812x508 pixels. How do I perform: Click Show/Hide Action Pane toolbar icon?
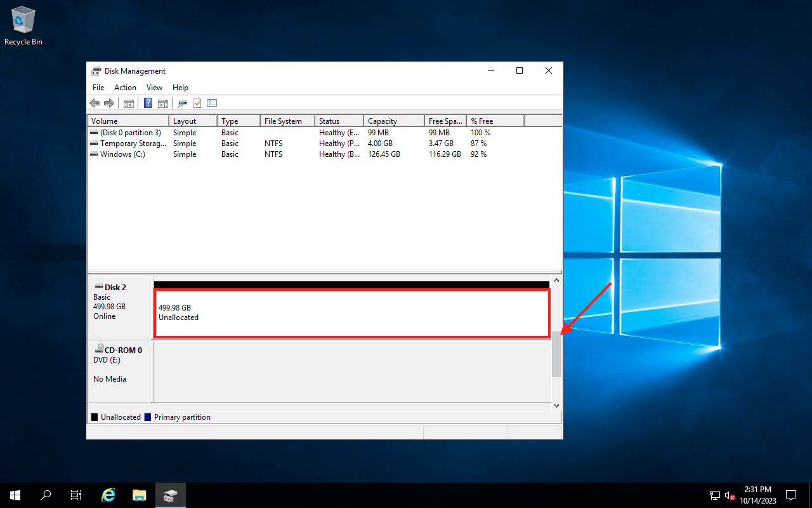point(163,104)
